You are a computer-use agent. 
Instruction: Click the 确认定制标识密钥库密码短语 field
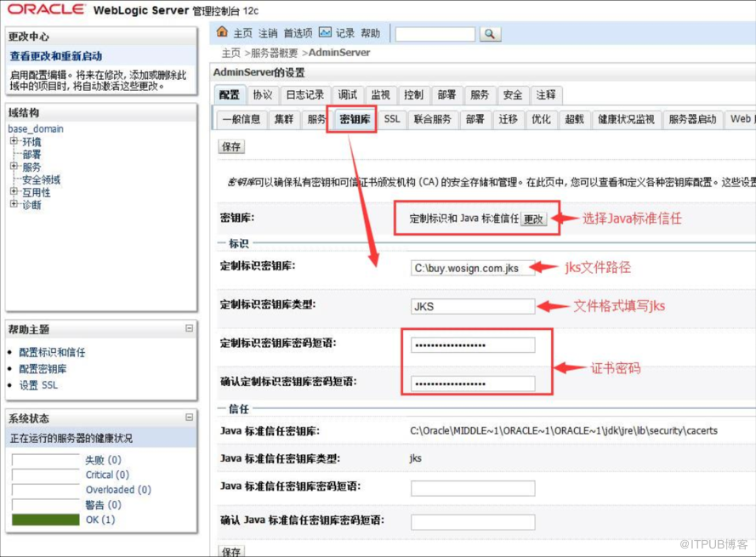point(473,384)
